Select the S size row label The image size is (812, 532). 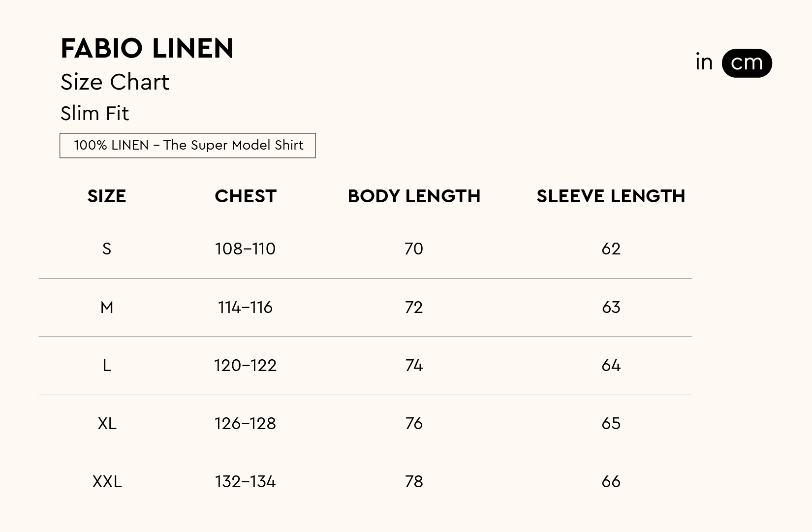click(x=107, y=249)
